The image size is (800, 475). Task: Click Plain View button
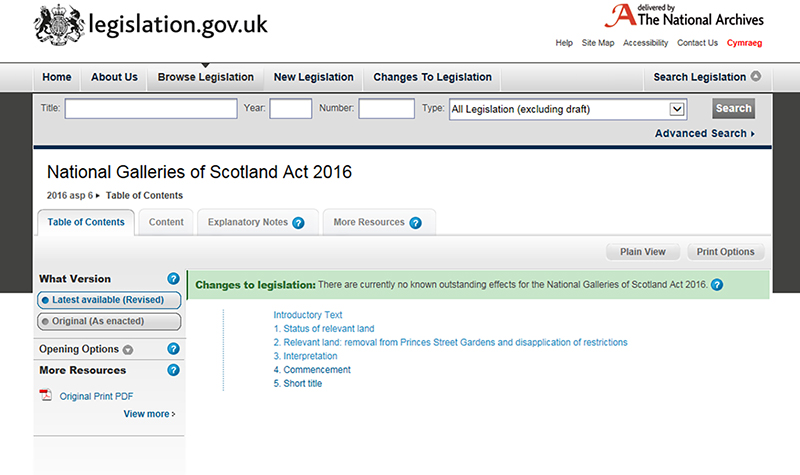pyautogui.click(x=642, y=252)
